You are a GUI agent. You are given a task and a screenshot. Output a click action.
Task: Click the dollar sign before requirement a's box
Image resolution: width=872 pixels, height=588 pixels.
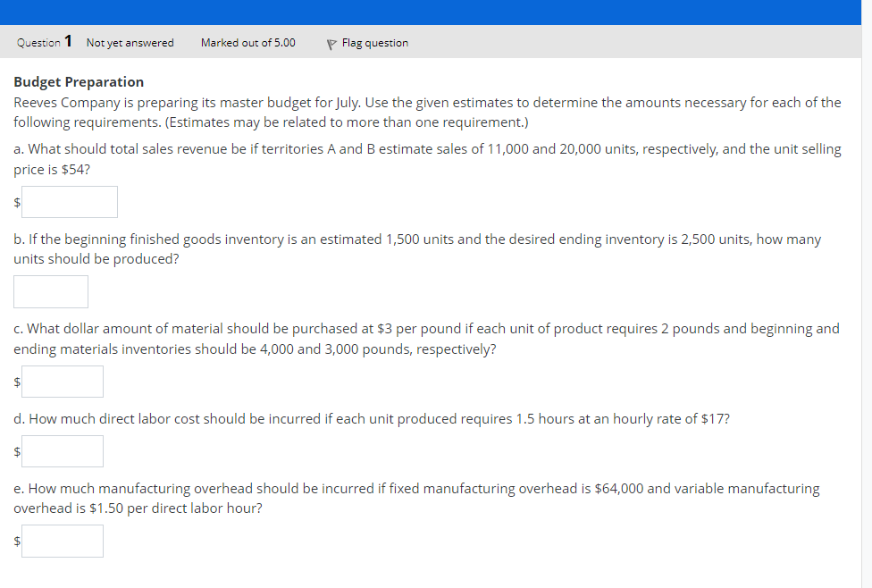click(x=16, y=201)
